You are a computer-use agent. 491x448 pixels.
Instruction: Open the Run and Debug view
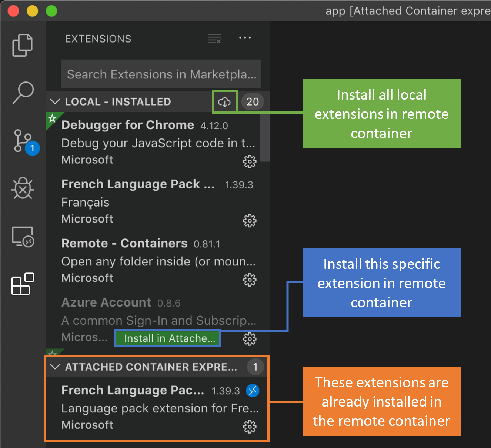pos(23,189)
